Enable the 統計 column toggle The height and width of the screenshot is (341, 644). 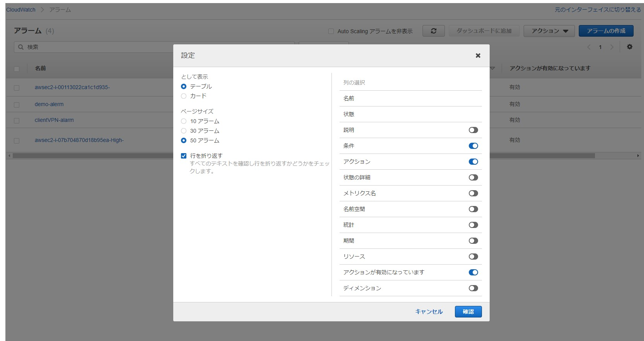tap(473, 225)
